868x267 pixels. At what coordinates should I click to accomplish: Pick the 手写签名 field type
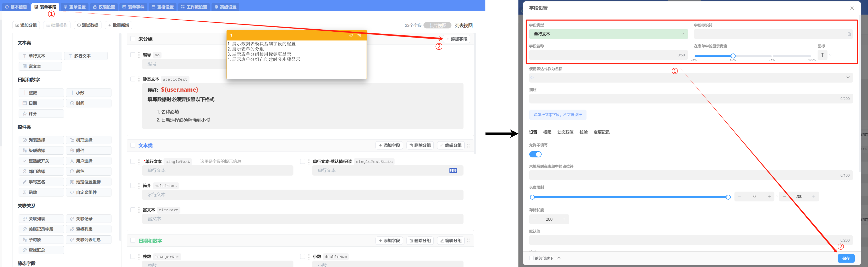(41, 182)
